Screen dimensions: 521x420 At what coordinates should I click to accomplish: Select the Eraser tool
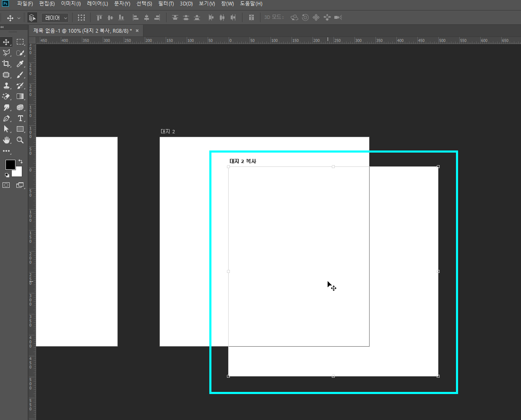coord(6,96)
